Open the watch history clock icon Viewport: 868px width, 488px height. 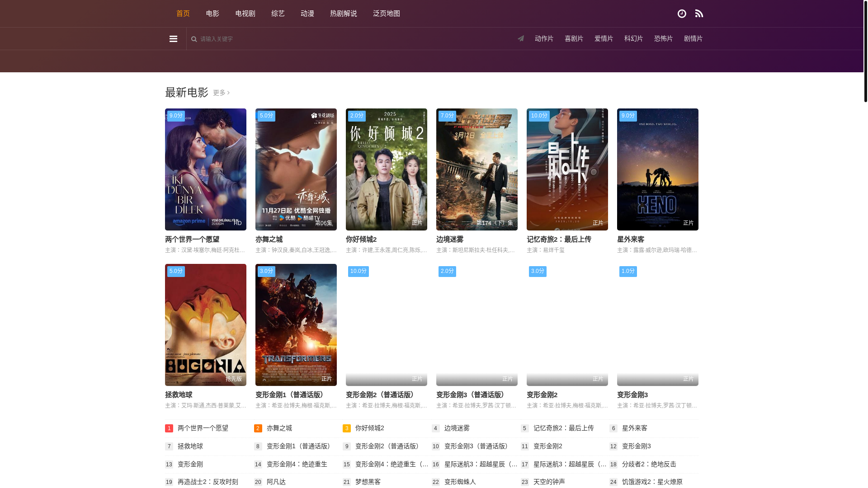[682, 14]
